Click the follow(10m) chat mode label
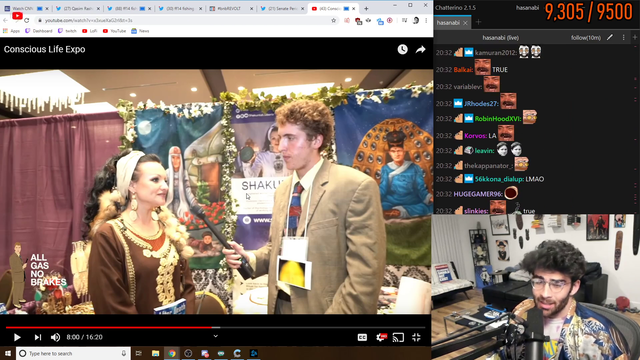The height and width of the screenshot is (360, 640). click(x=586, y=38)
